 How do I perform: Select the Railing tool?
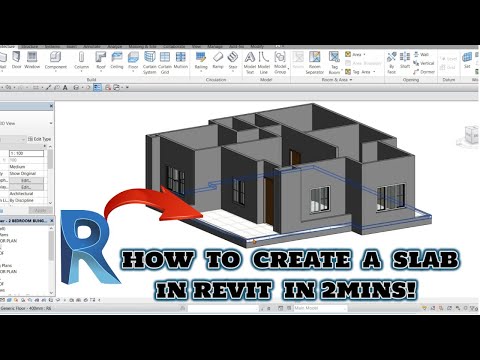pos(201,61)
